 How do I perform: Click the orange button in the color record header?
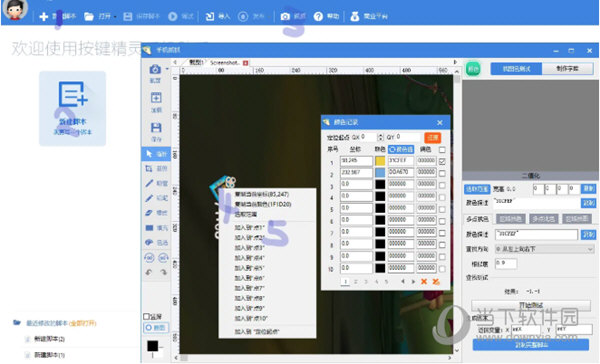432,137
